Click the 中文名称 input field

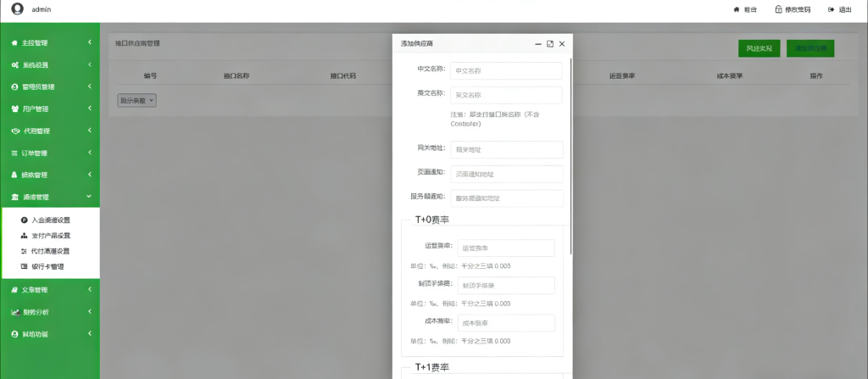pyautogui.click(x=506, y=71)
